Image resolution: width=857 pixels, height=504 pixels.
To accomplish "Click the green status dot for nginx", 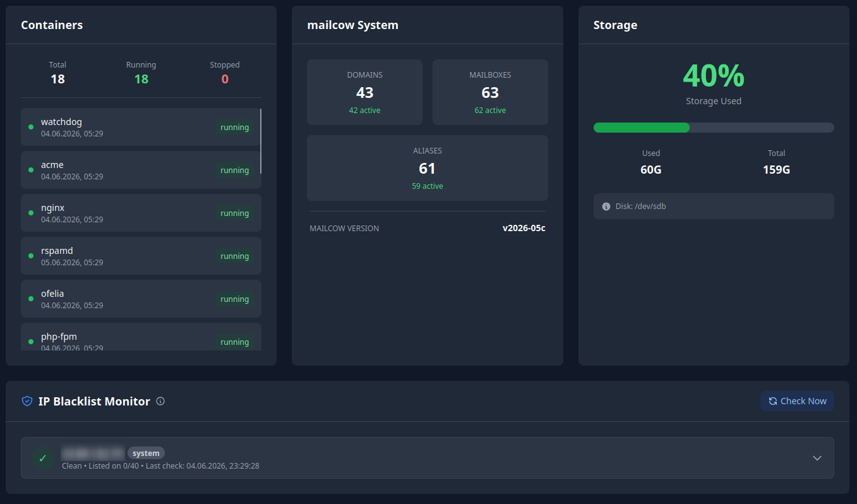I will click(31, 213).
